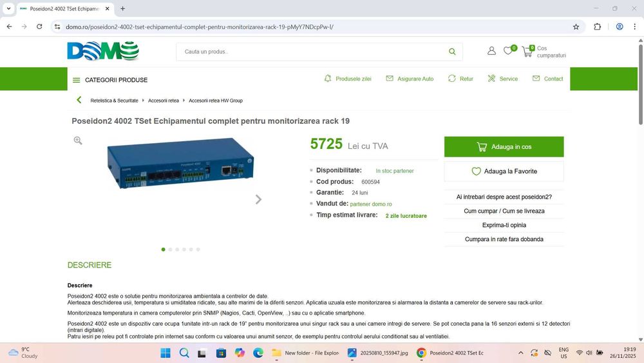The width and height of the screenshot is (644, 363).
Task: Go to Retelistica & Securitate breadcrumb
Action: point(114,101)
